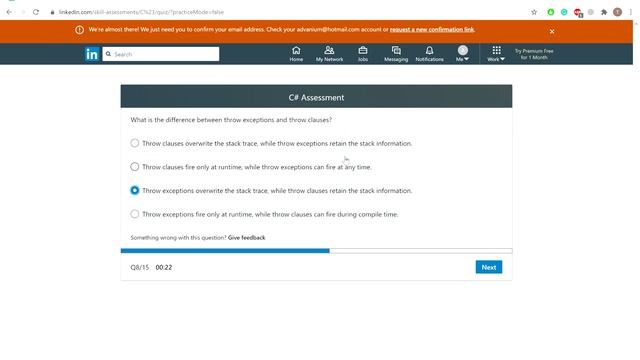
Task: Click the LinkedIn Search input field
Action: [x=161, y=54]
